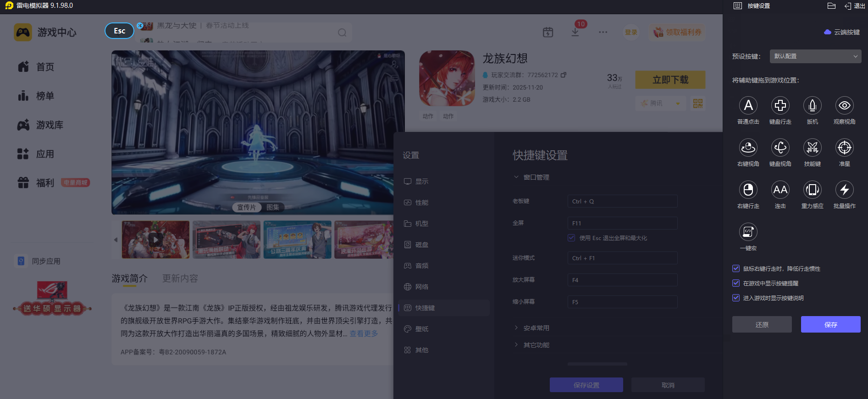Open 云端按键 cloud keymaps
The width and height of the screenshot is (868, 399).
842,32
